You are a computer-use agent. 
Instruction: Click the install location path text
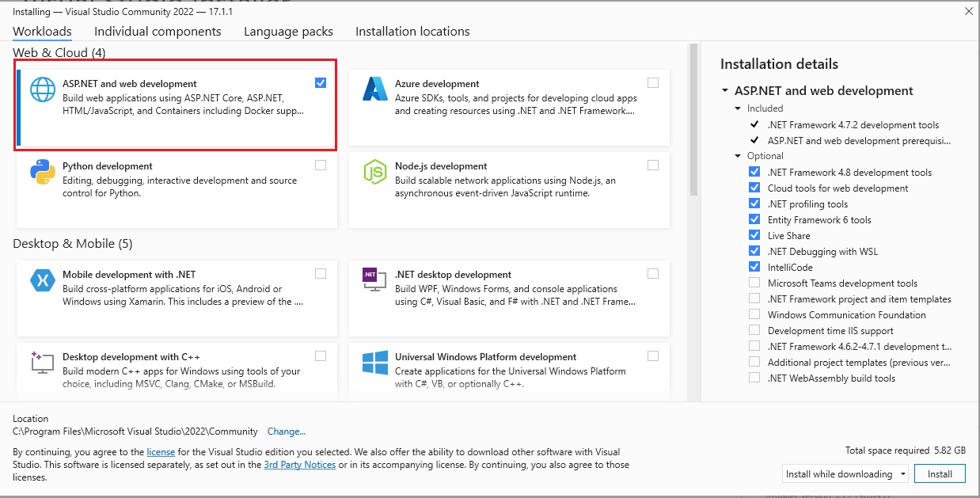pos(135,431)
